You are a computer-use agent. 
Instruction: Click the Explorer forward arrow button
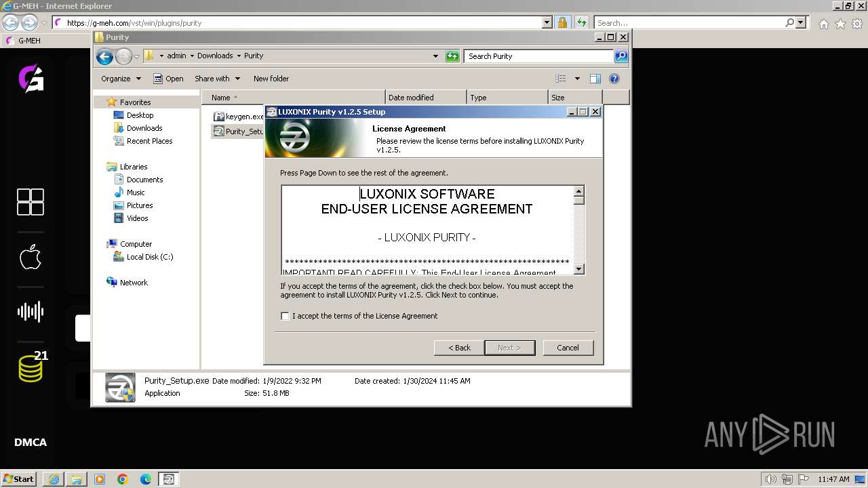[123, 56]
